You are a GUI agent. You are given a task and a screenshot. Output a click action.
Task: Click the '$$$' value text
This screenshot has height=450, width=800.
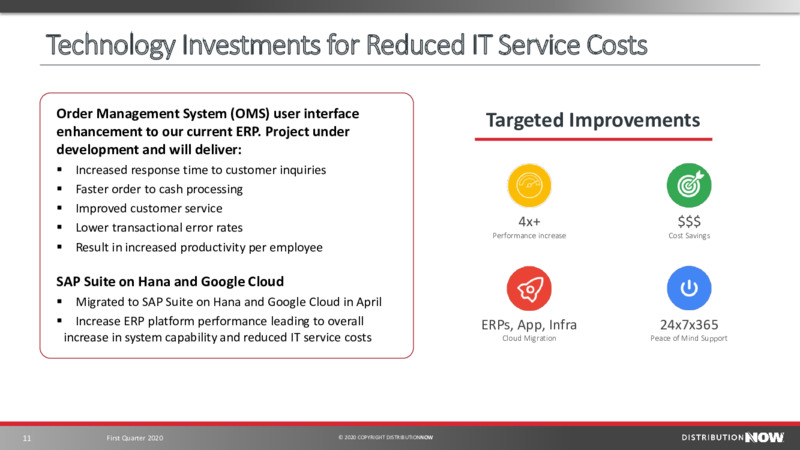click(689, 221)
